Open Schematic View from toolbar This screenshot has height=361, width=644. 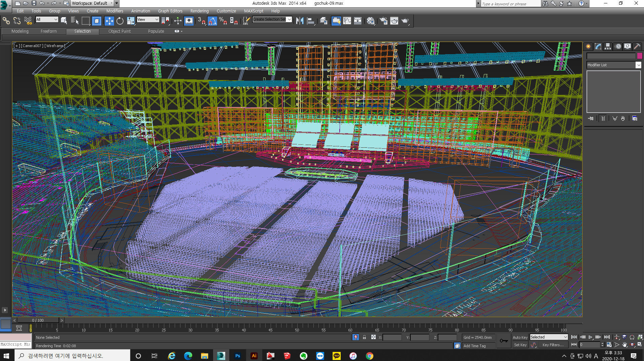(x=358, y=21)
